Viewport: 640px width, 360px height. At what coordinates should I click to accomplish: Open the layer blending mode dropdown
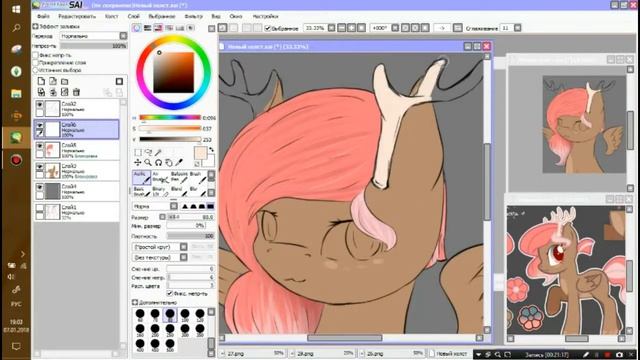coord(93,36)
